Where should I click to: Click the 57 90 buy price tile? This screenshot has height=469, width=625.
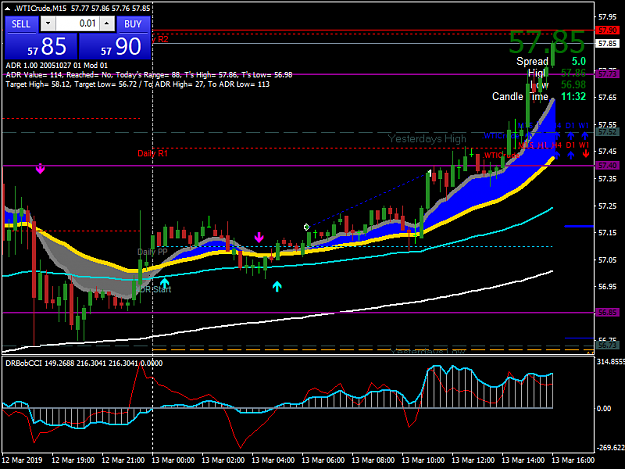point(115,46)
